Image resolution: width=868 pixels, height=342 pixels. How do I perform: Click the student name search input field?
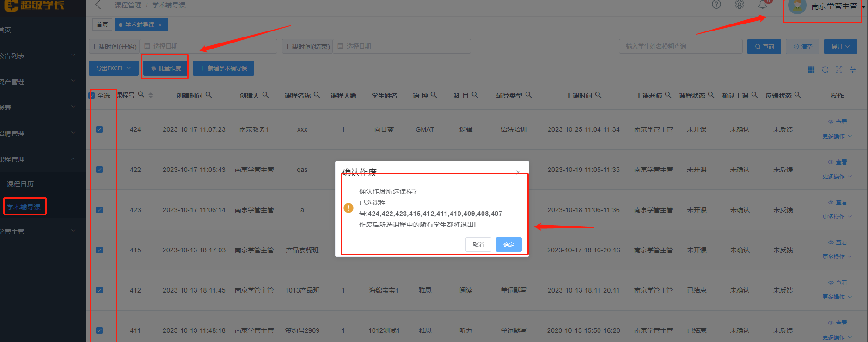coord(680,46)
